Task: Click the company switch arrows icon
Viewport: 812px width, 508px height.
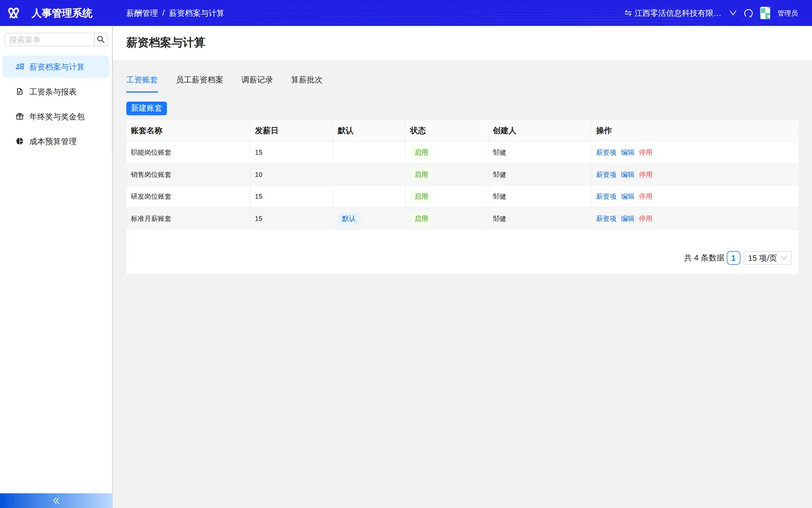Action: tap(628, 13)
